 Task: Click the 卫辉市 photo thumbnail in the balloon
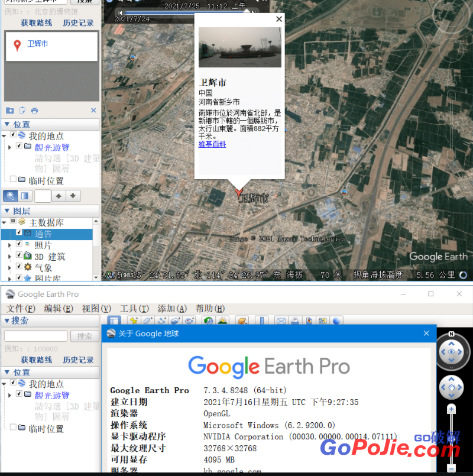coord(240,47)
